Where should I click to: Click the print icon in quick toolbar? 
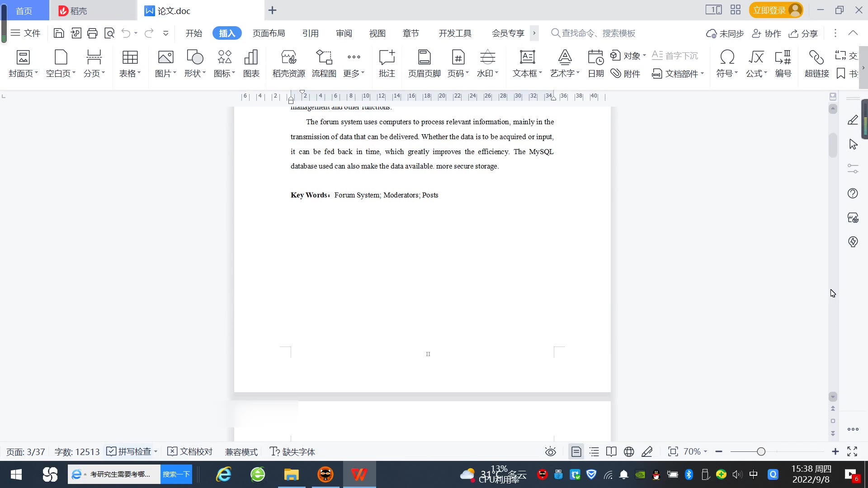tap(92, 33)
